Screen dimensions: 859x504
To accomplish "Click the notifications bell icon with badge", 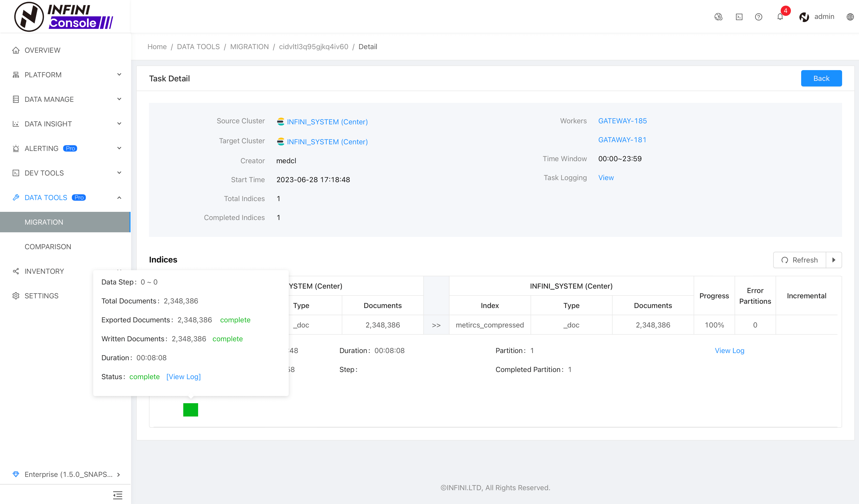I will [x=780, y=16].
